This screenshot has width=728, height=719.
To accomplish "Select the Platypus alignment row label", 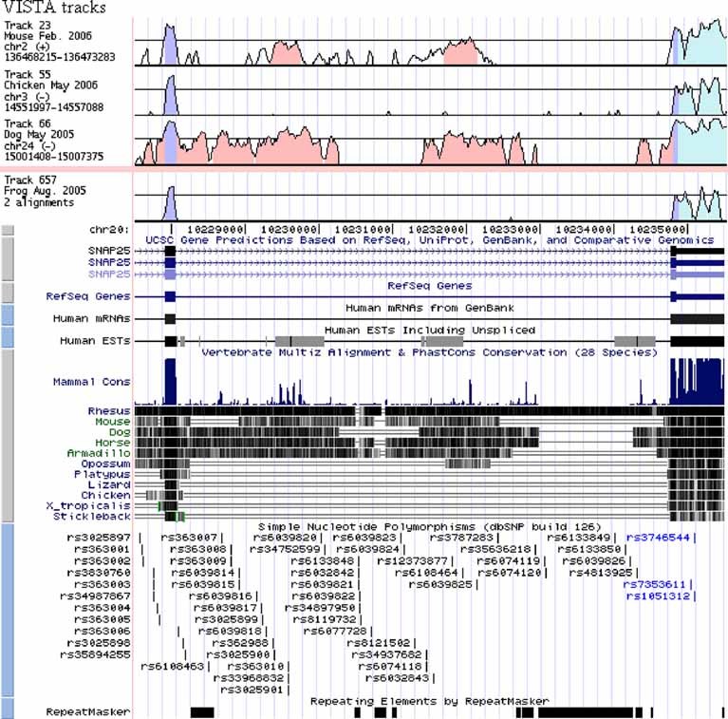I will click(103, 474).
